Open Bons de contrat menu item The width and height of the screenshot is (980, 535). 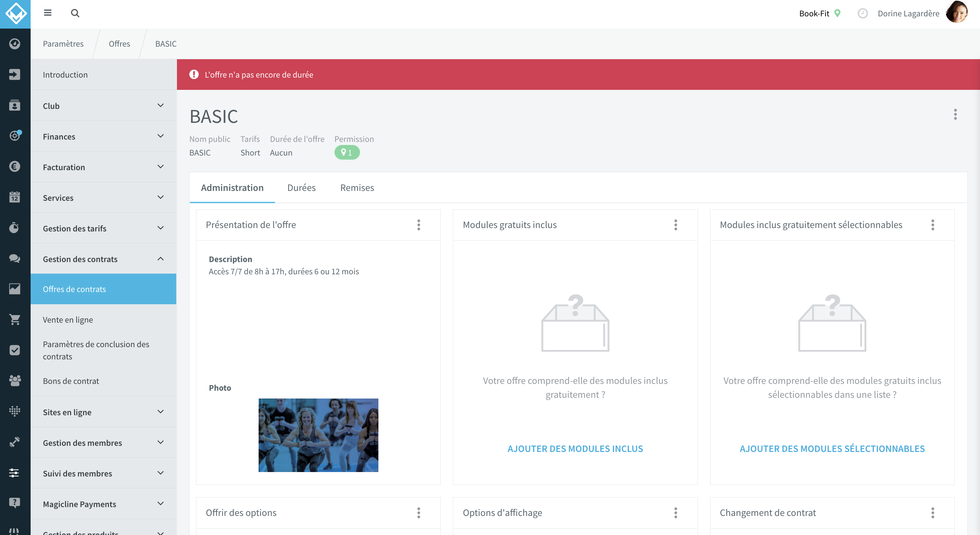pos(103,381)
